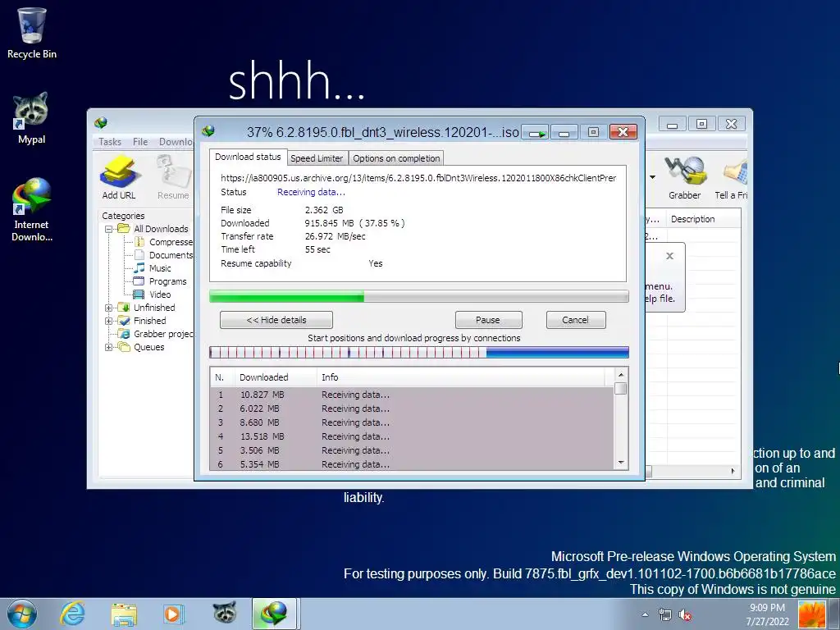This screenshot has width=840, height=630.
Task: Expand the Queues tree node
Action: [109, 347]
